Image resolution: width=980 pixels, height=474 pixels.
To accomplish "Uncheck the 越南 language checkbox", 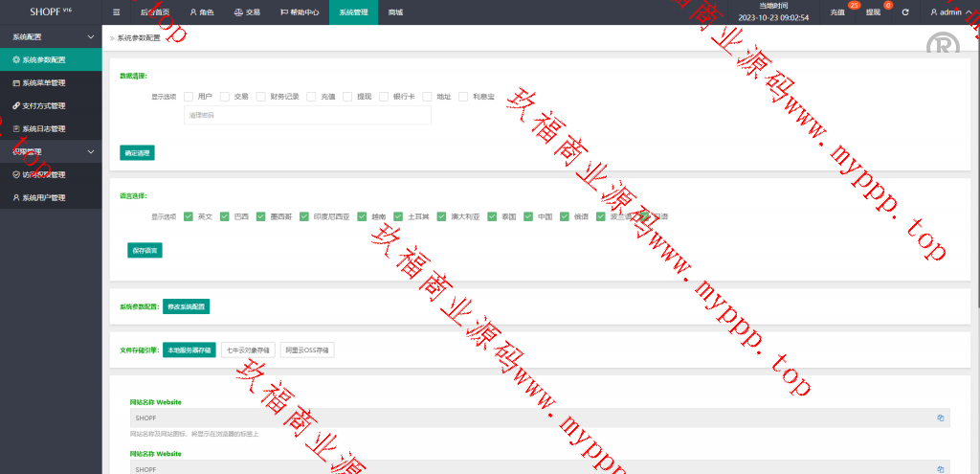I will (x=362, y=216).
